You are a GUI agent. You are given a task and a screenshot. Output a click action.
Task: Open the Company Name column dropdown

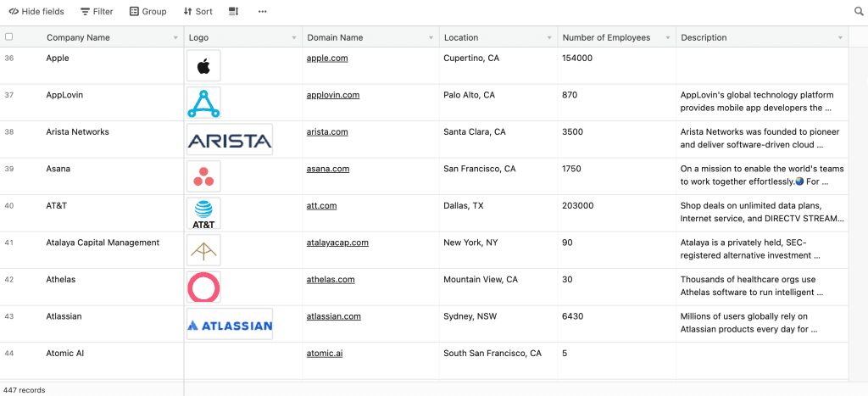pos(175,37)
